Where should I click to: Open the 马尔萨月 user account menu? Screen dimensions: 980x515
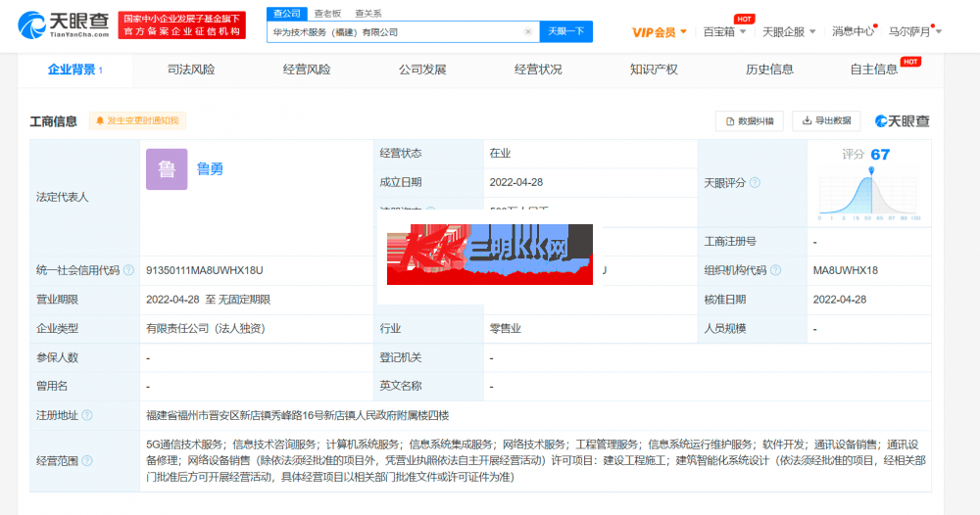click(x=915, y=32)
